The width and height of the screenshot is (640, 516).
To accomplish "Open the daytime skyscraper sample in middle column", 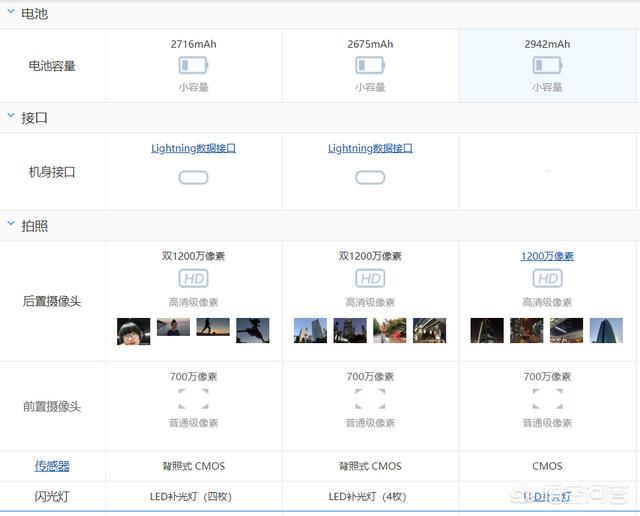I will click(310, 330).
